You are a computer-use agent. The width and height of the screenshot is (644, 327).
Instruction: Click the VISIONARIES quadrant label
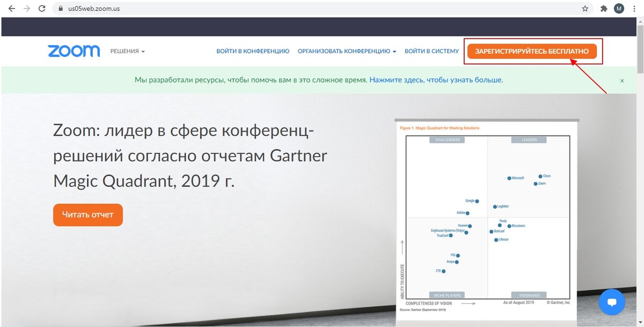[x=529, y=295]
